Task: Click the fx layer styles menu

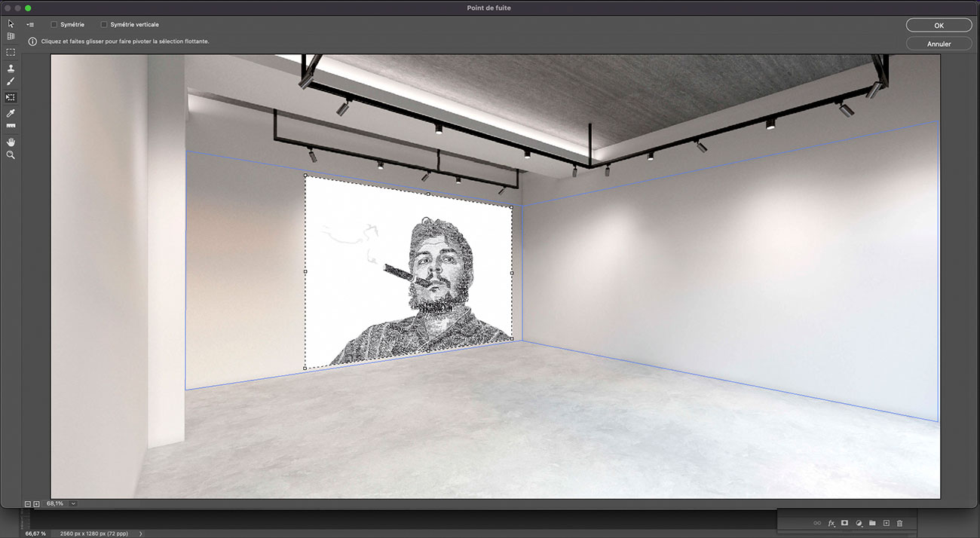Action: click(x=831, y=522)
